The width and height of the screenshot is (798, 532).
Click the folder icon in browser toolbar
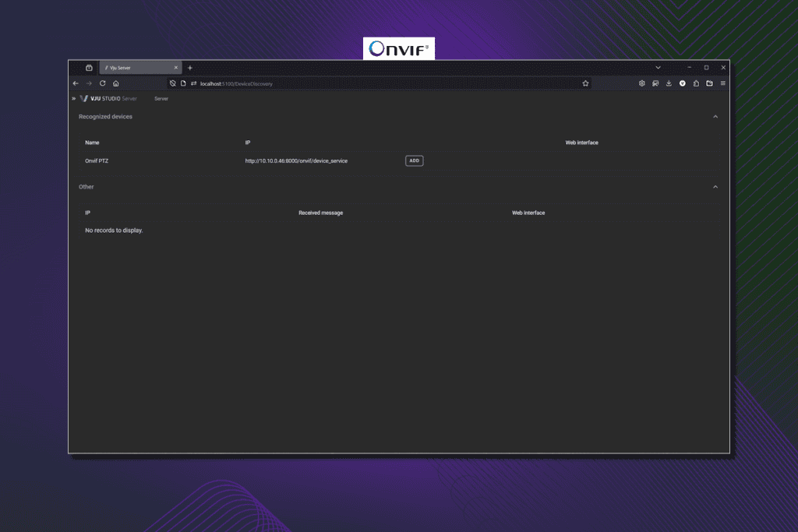[709, 83]
